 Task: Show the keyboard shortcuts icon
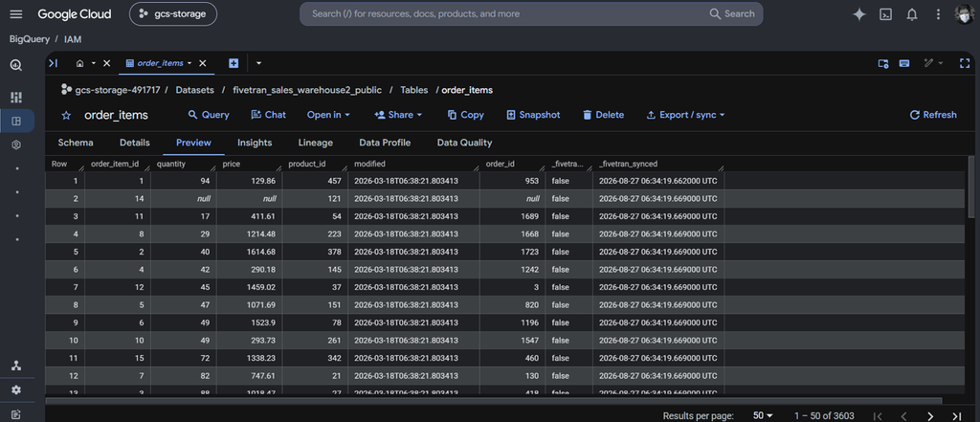903,63
